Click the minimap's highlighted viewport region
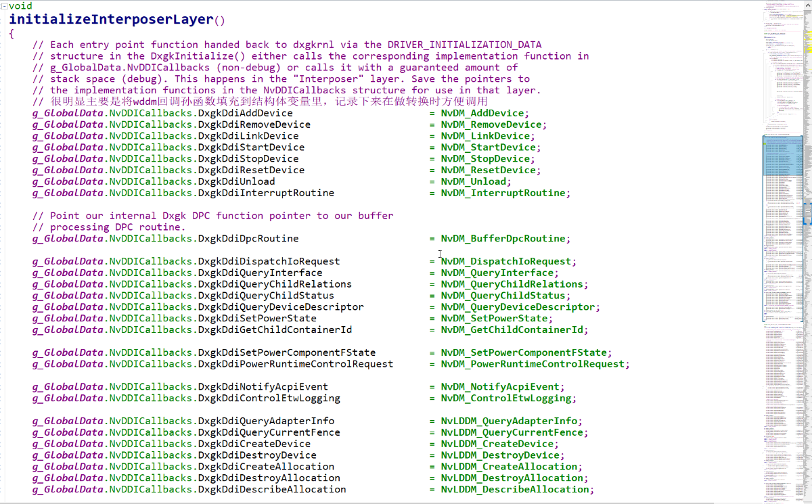Screen dimensions: 812x504 (x=783, y=156)
